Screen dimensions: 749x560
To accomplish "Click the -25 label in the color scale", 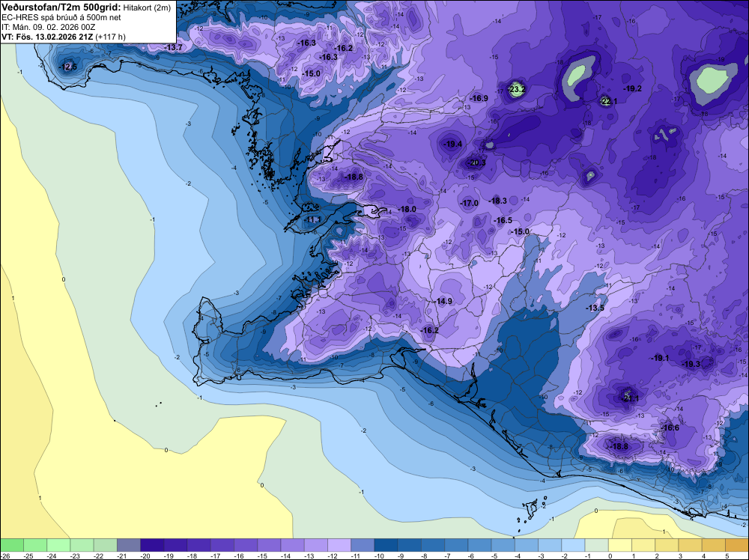I will click(28, 556).
